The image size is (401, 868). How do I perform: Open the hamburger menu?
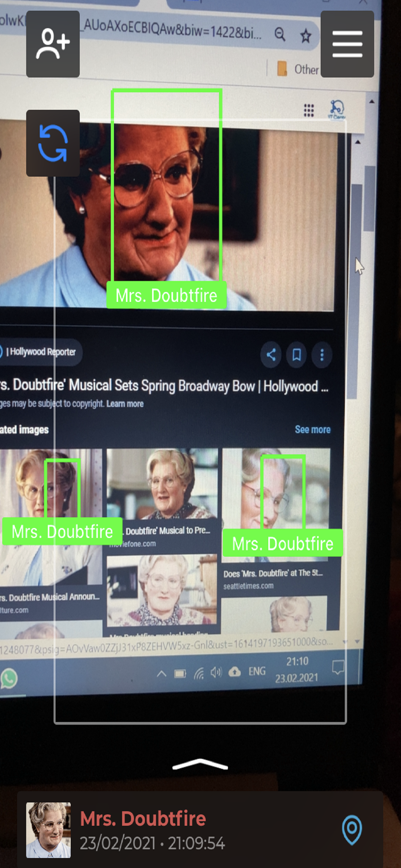347,44
